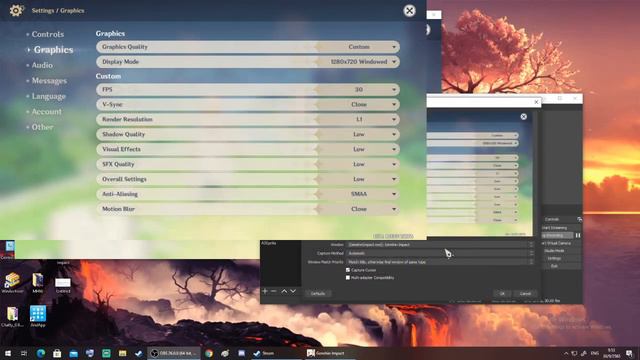This screenshot has width=640, height=360.
Task: Pause recording with the pause icon
Action: click(578, 236)
